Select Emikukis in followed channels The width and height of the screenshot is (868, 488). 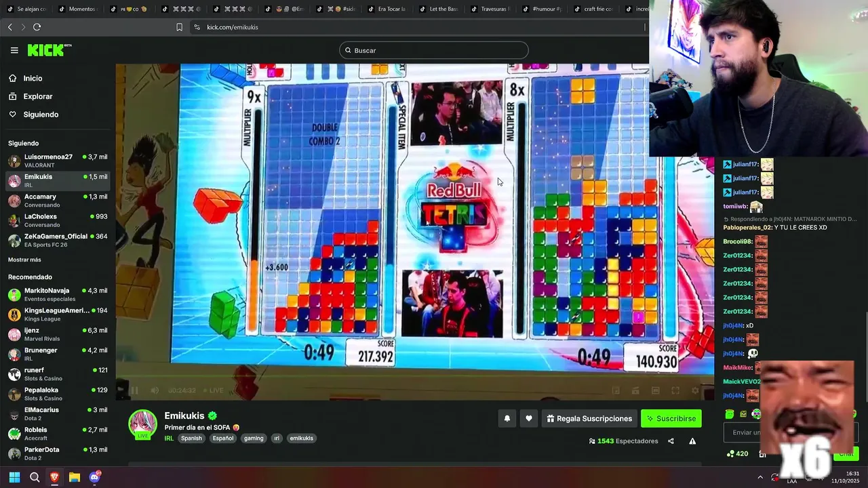(x=58, y=180)
